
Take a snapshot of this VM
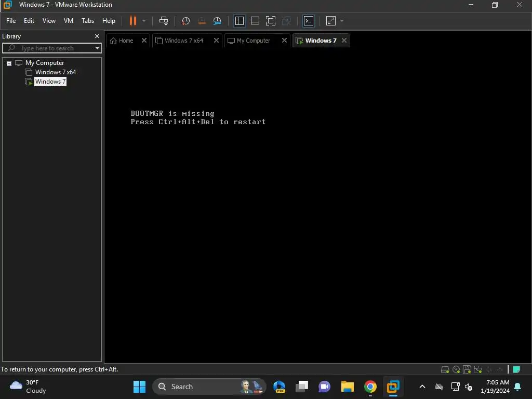185,21
